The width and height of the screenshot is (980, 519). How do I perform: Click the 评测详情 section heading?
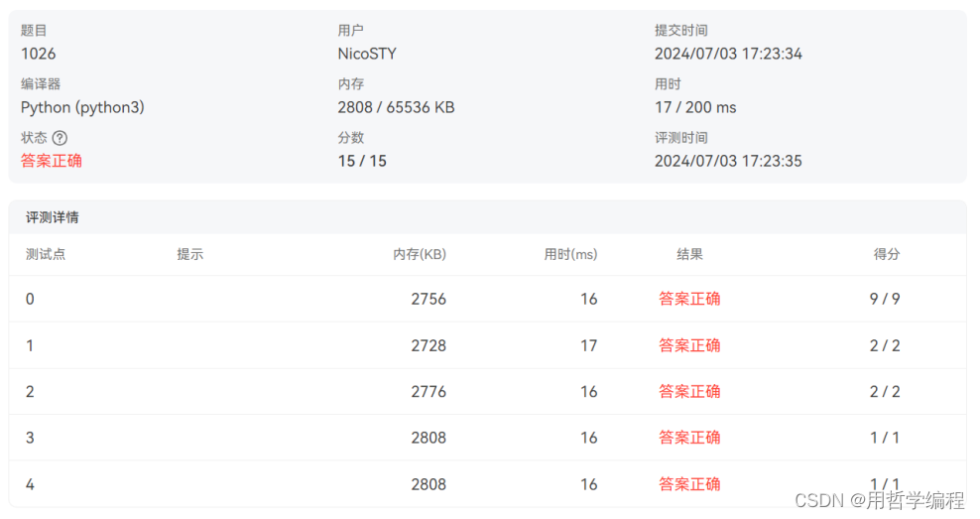pos(52,217)
